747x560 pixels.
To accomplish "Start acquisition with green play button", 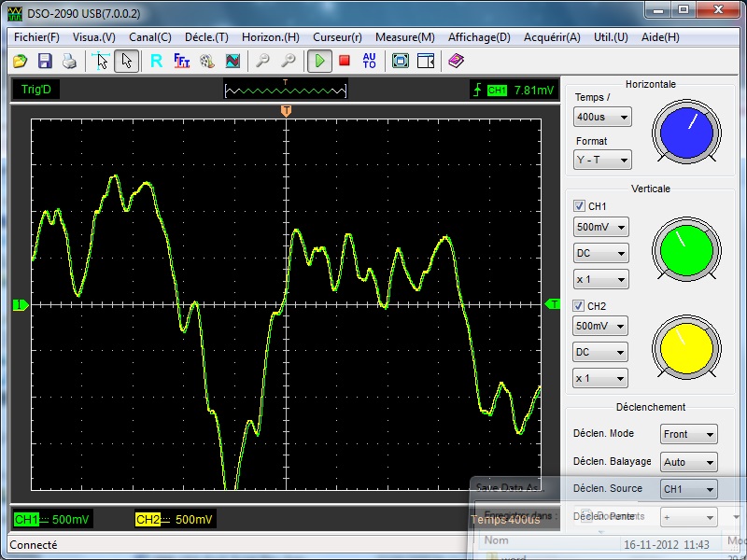I will click(319, 62).
